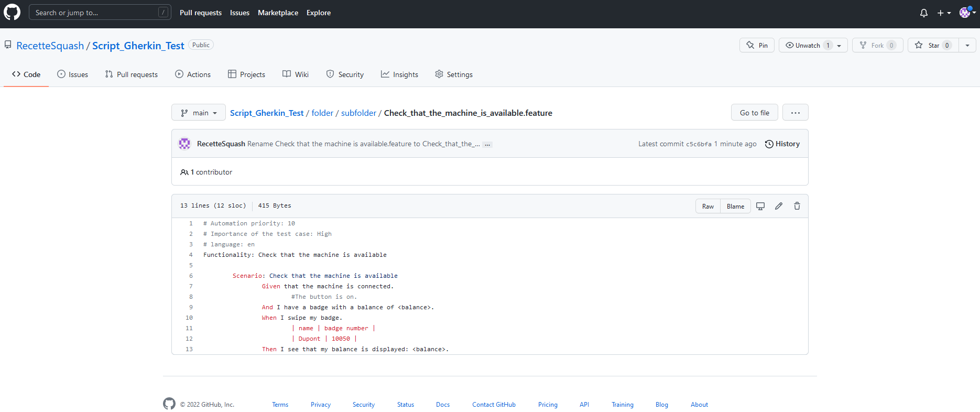Star the Script_Gherkin_Test repository
980x412 pixels.
pyautogui.click(x=933, y=46)
